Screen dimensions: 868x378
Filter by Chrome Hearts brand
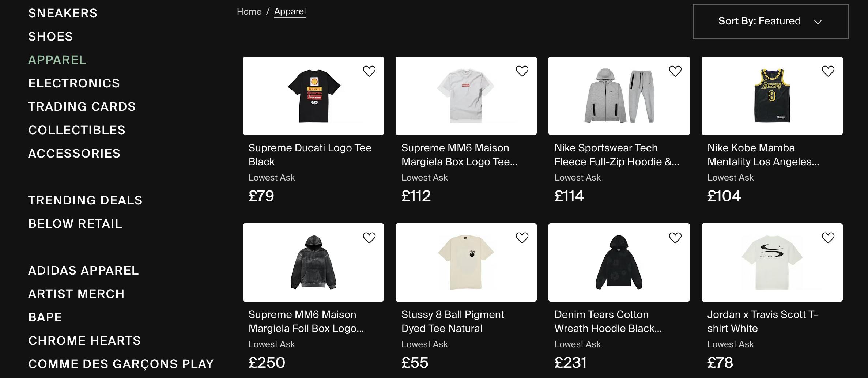84,341
